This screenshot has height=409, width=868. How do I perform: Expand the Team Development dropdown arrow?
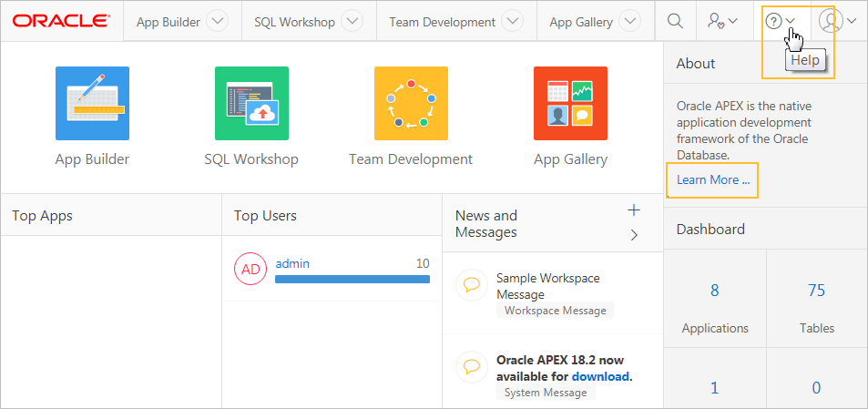tap(513, 22)
